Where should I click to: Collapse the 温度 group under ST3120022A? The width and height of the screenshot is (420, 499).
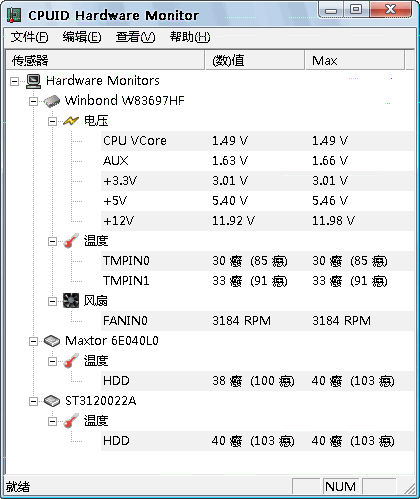pos(52,421)
